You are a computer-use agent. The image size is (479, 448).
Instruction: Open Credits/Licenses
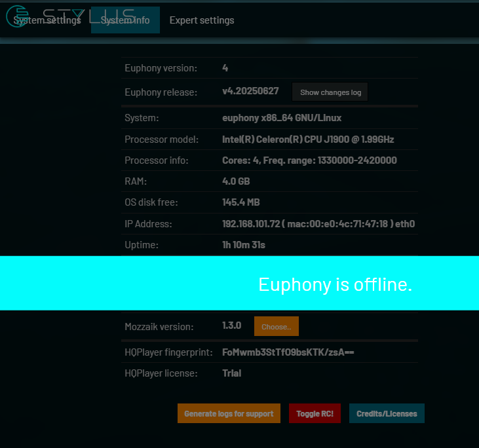click(387, 413)
